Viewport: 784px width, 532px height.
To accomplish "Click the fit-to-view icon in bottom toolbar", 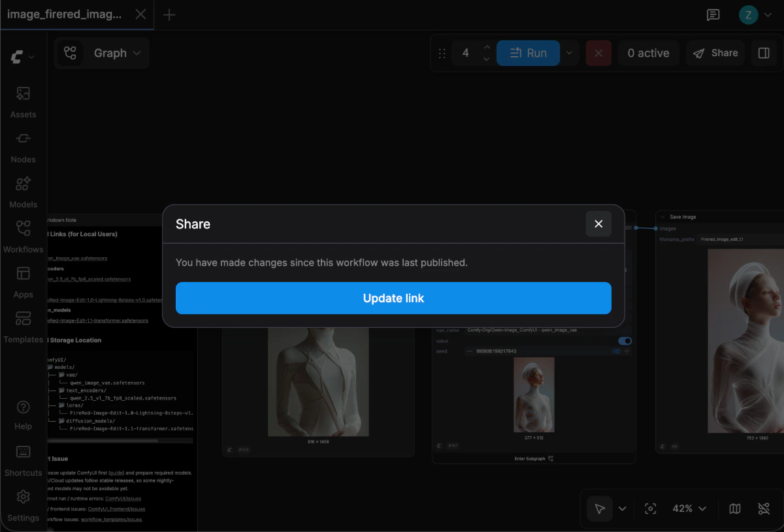I will 650,508.
